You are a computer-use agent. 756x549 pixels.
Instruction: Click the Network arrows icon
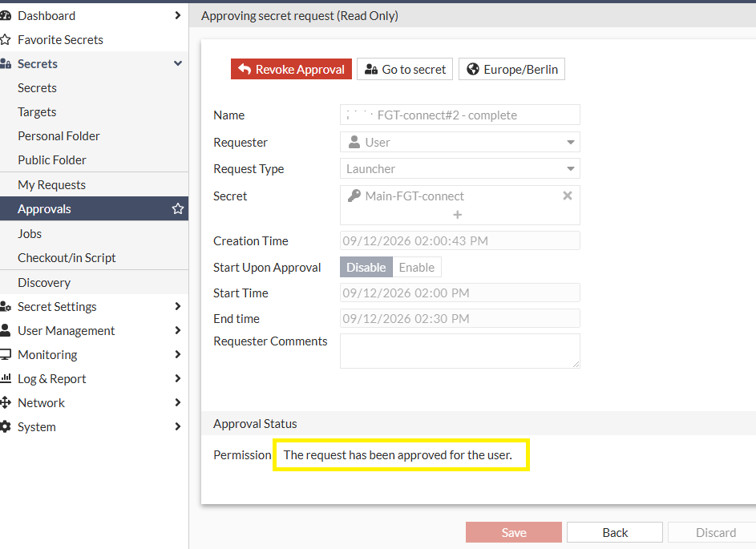click(6, 402)
